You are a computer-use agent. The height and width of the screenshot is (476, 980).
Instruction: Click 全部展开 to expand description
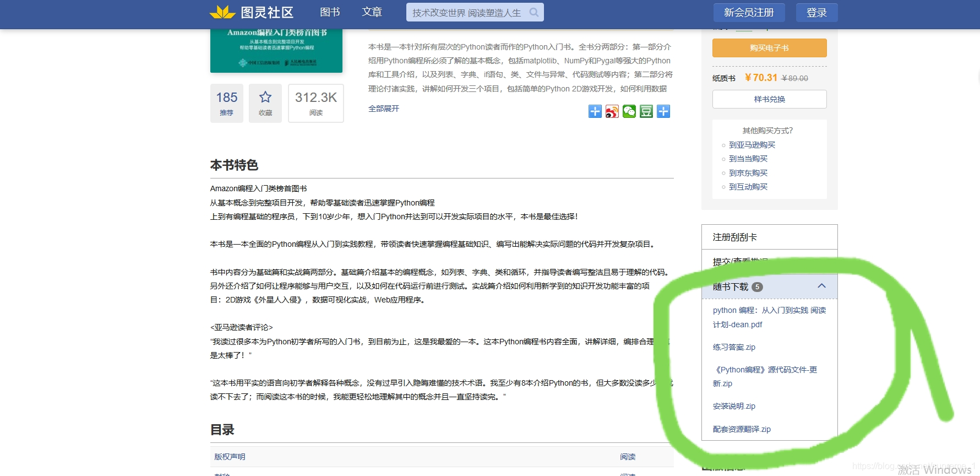pos(384,109)
